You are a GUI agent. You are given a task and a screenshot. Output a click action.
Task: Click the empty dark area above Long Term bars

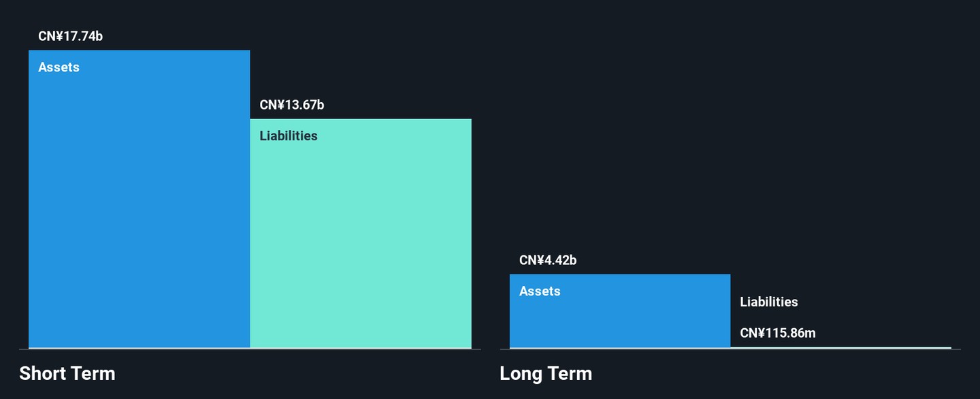pyautogui.click(x=728, y=136)
